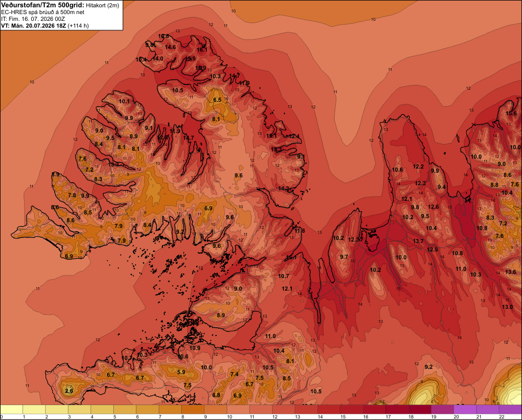Click the 14.6 temperature value
The width and height of the screenshot is (522, 420).
pyautogui.click(x=170, y=47)
